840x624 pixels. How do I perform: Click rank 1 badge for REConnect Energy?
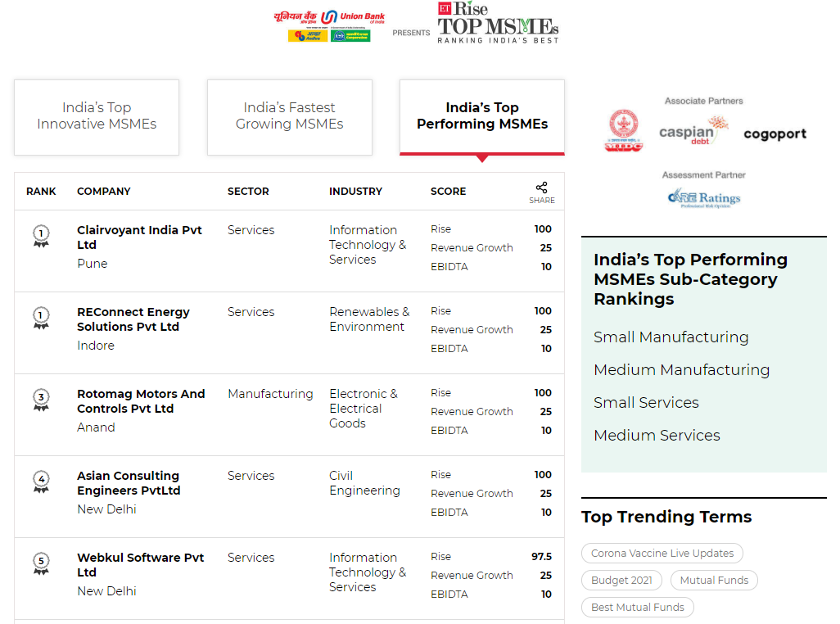coord(41,318)
